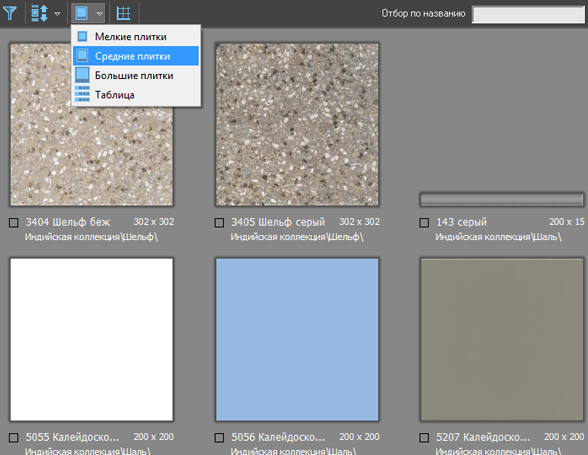Click the medium tiles icon in menu
The height and width of the screenshot is (455, 588).
(82, 56)
